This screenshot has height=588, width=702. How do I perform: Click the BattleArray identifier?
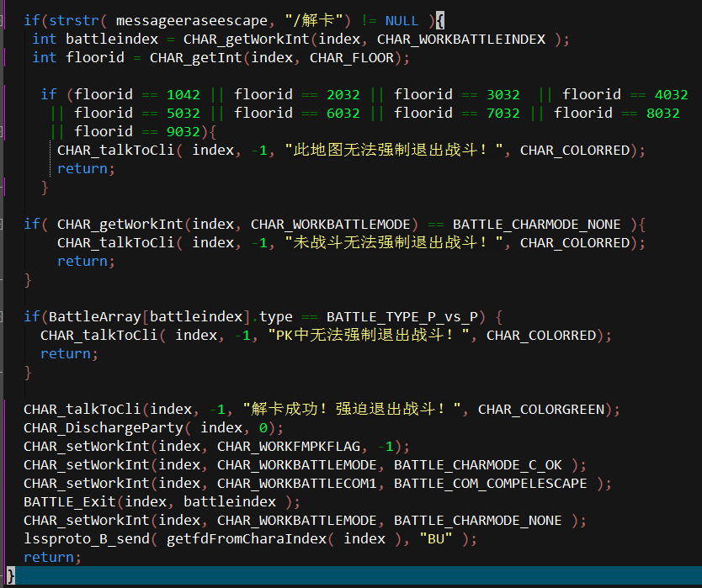(x=95, y=317)
